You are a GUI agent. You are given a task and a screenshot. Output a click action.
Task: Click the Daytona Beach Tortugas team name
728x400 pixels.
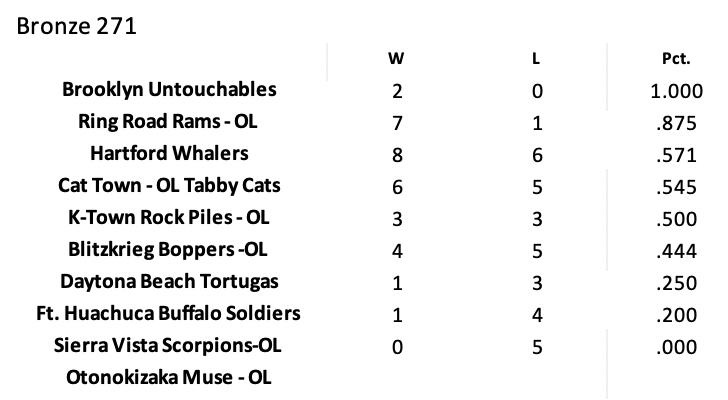tap(169, 282)
